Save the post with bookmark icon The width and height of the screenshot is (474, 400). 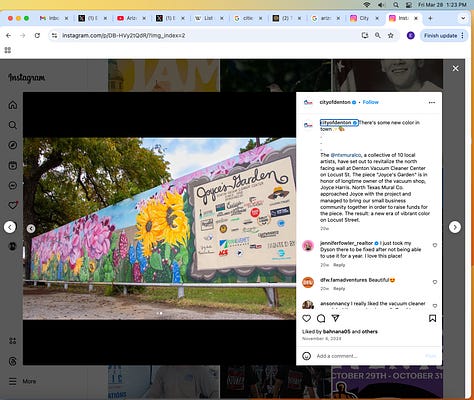click(x=432, y=318)
